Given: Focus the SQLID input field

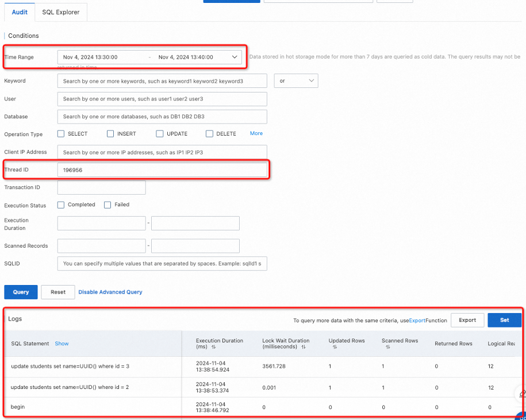Looking at the screenshot, I should tap(162, 264).
